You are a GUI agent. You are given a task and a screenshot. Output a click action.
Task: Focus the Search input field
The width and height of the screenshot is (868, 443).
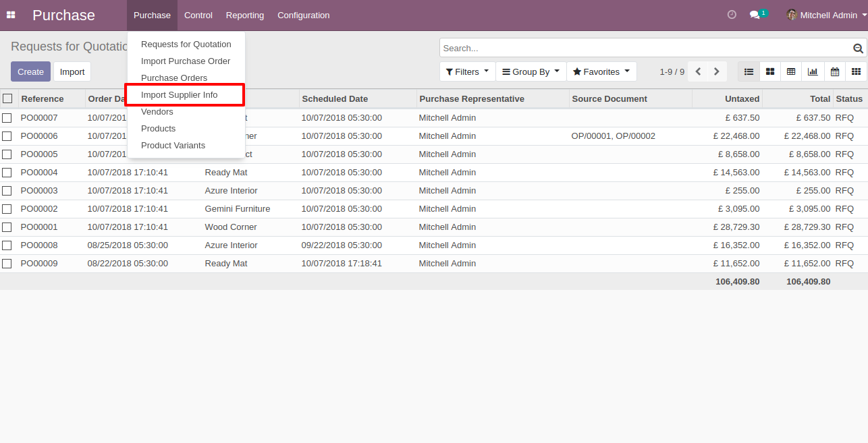(646, 48)
